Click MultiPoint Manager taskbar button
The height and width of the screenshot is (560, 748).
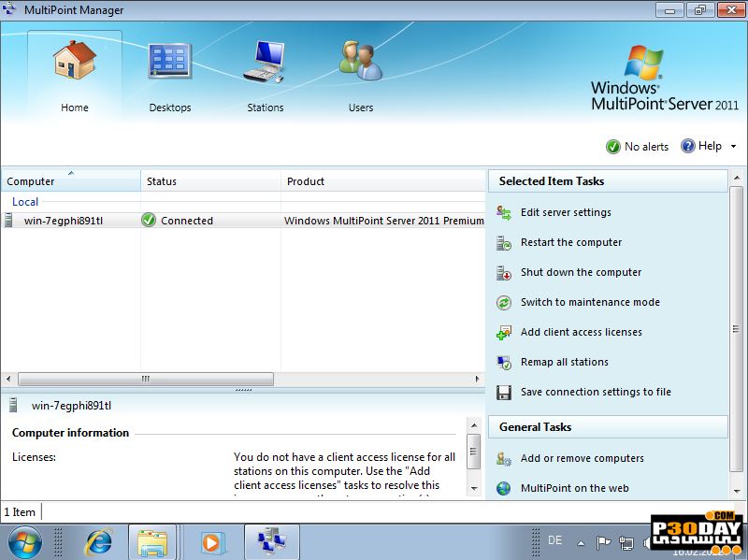click(272, 542)
